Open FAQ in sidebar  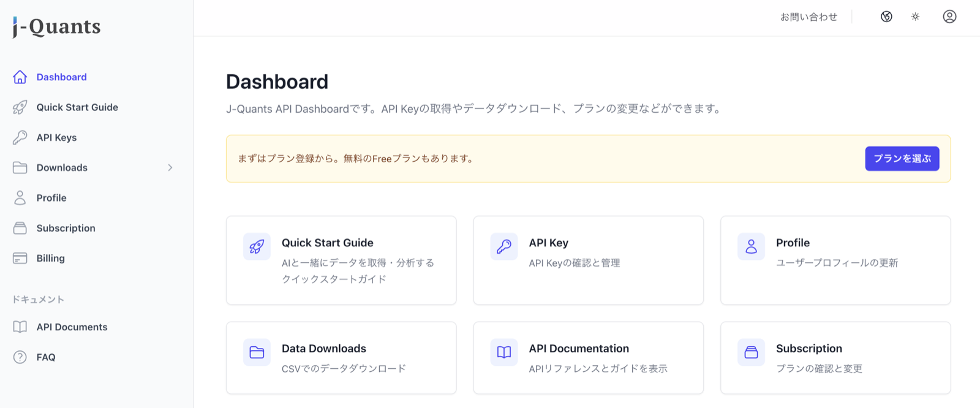[x=46, y=357]
